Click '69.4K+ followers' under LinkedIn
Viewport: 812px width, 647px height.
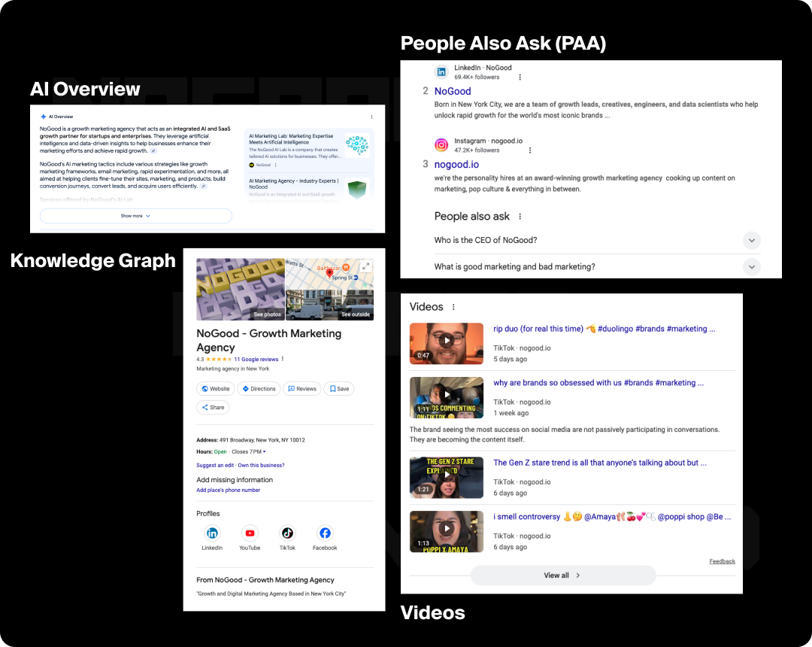tap(477, 77)
